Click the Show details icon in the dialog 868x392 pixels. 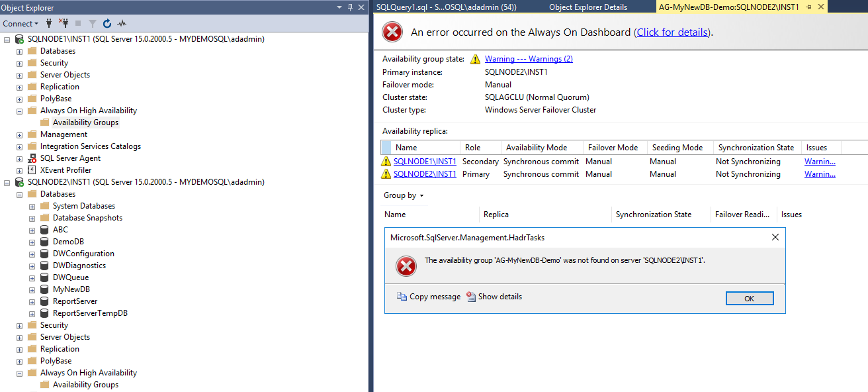(471, 297)
